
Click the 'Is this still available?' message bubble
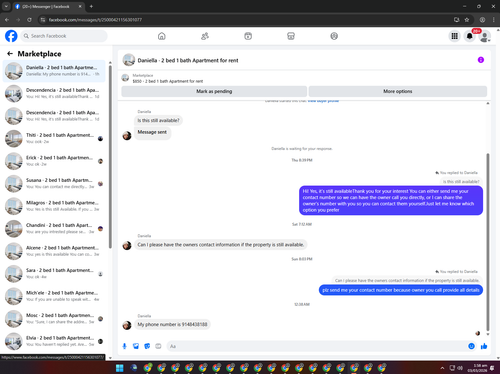(158, 120)
